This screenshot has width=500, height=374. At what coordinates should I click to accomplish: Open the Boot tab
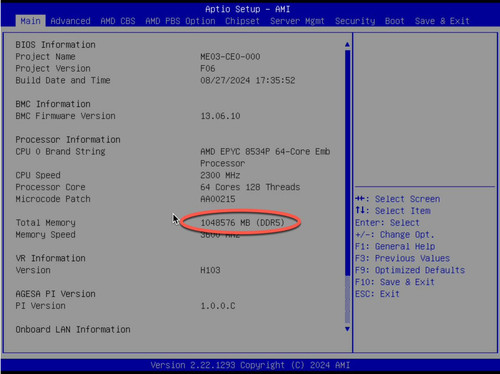pyautogui.click(x=395, y=21)
